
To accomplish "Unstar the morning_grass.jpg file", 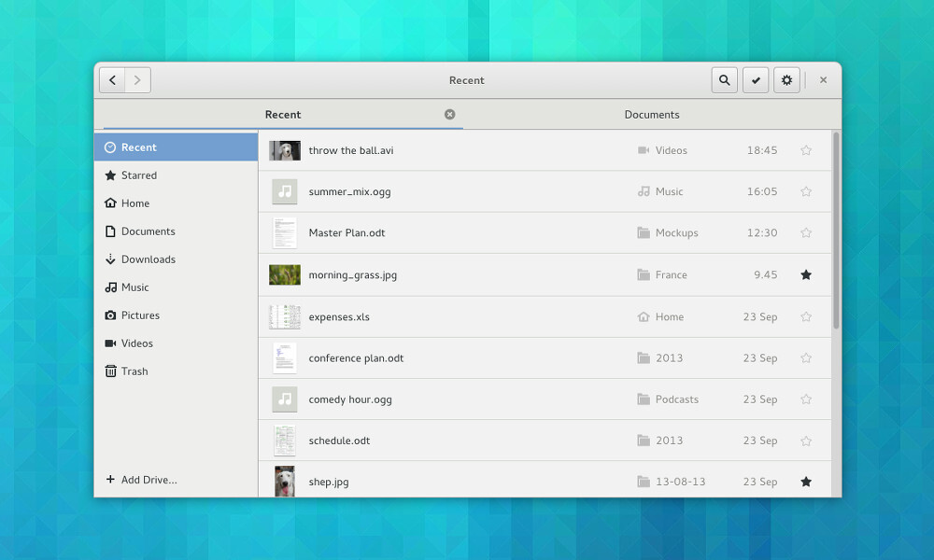I will click(805, 274).
